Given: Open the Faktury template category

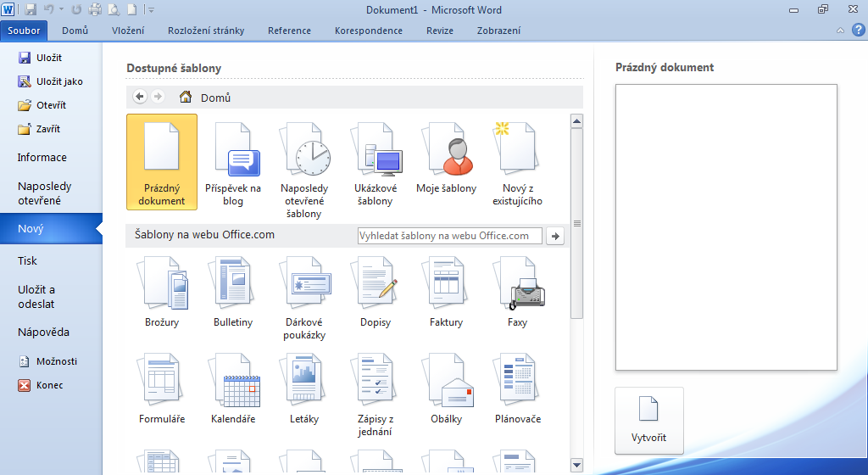Looking at the screenshot, I should click(446, 292).
